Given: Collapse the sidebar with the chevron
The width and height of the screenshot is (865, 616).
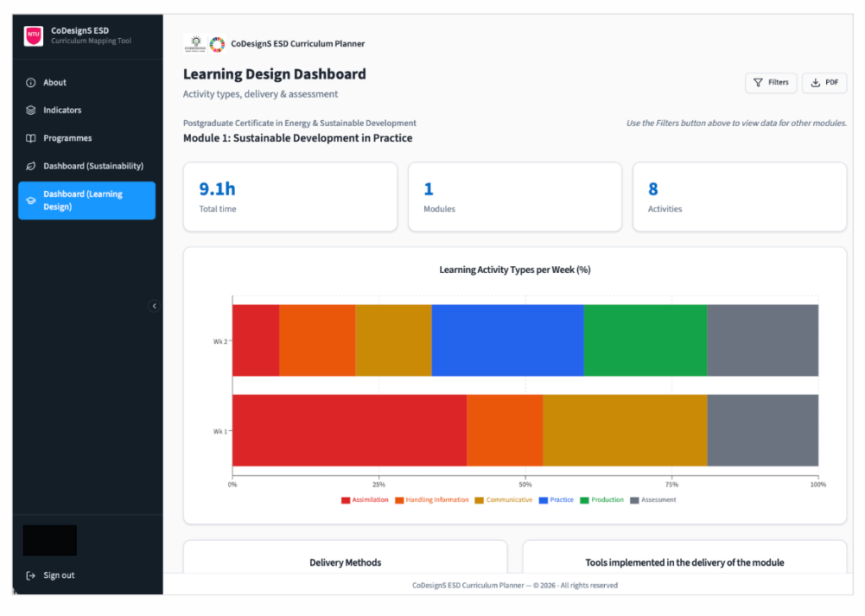Looking at the screenshot, I should pyautogui.click(x=155, y=306).
